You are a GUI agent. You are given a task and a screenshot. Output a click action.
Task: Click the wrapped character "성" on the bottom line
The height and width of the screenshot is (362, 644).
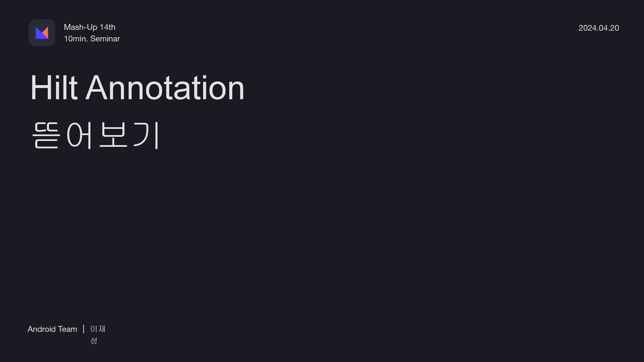pos(94,341)
